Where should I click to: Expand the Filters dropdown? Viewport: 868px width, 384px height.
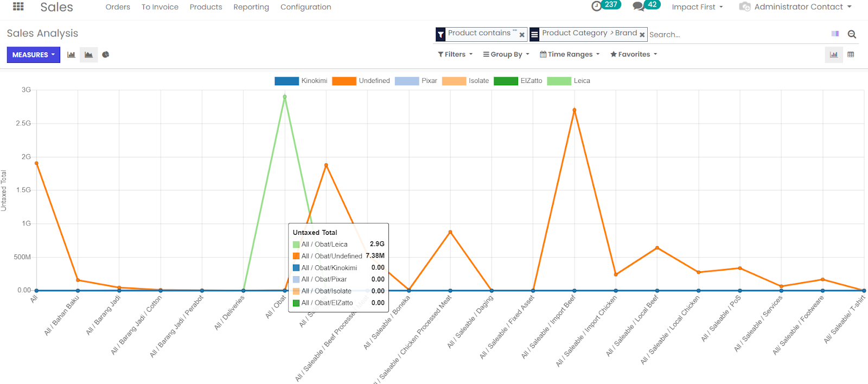(x=455, y=54)
